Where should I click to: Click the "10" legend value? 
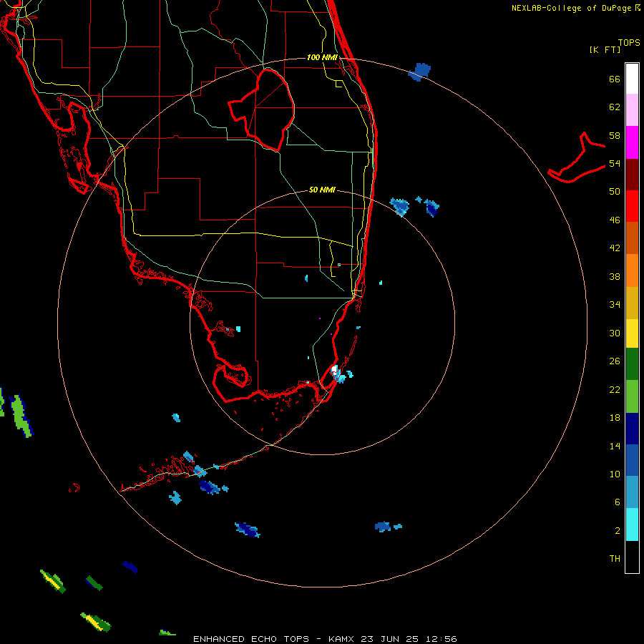coord(615,474)
